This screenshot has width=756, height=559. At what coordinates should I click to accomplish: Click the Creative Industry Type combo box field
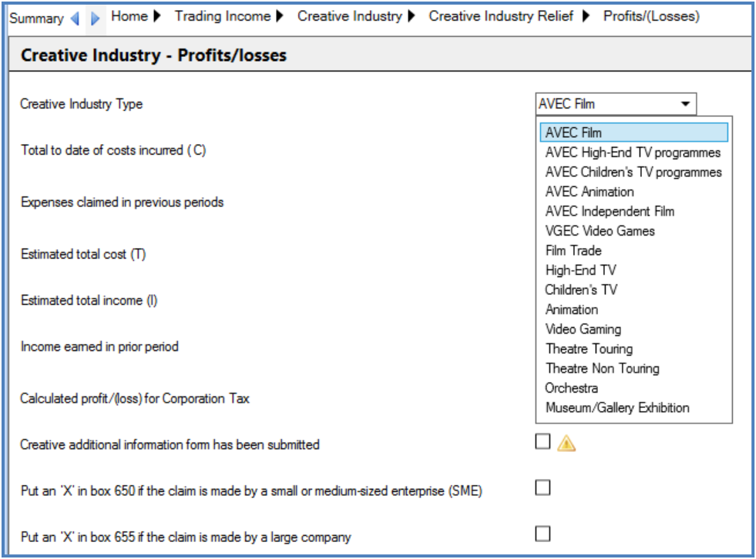[x=616, y=104]
